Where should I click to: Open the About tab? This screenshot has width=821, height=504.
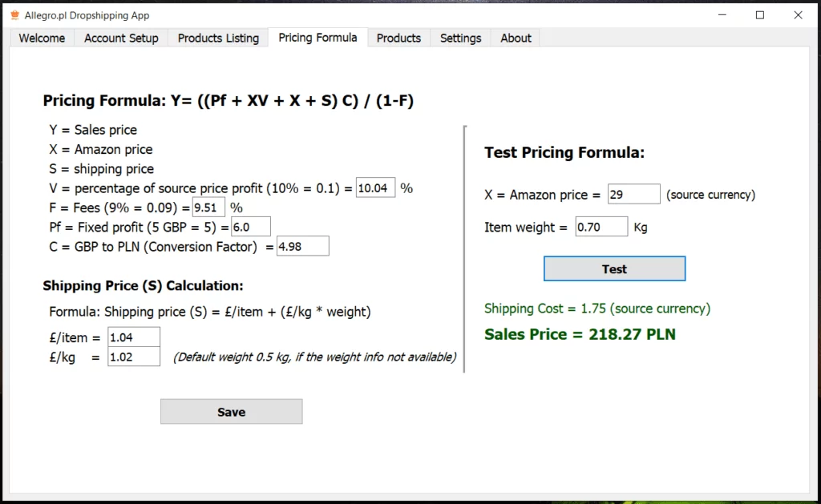pos(516,38)
